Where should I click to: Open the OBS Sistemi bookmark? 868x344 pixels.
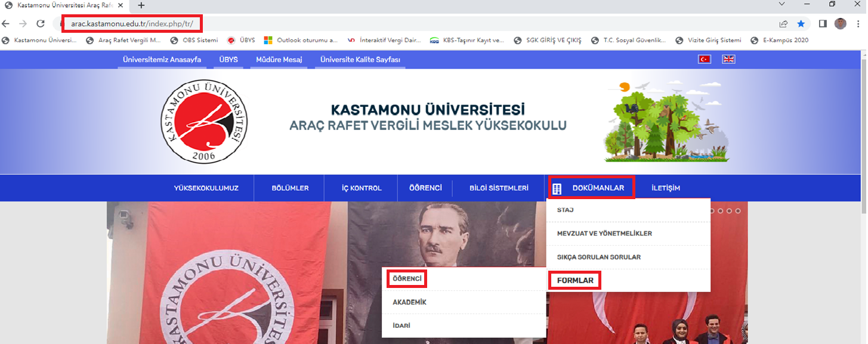tap(194, 41)
